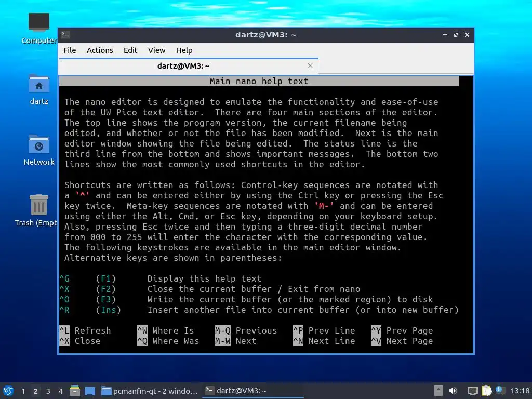Switch to workspace 3
The height and width of the screenshot is (399, 532).
48,391
